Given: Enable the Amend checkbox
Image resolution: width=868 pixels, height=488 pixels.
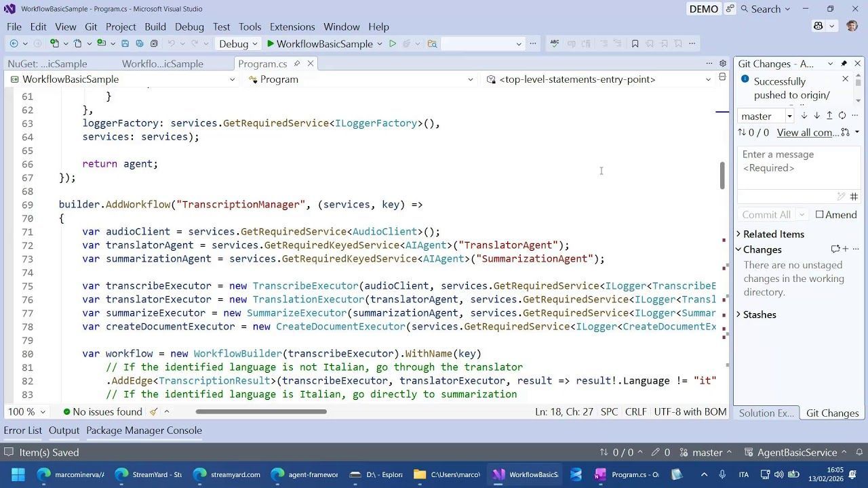Looking at the screenshot, I should pos(820,215).
